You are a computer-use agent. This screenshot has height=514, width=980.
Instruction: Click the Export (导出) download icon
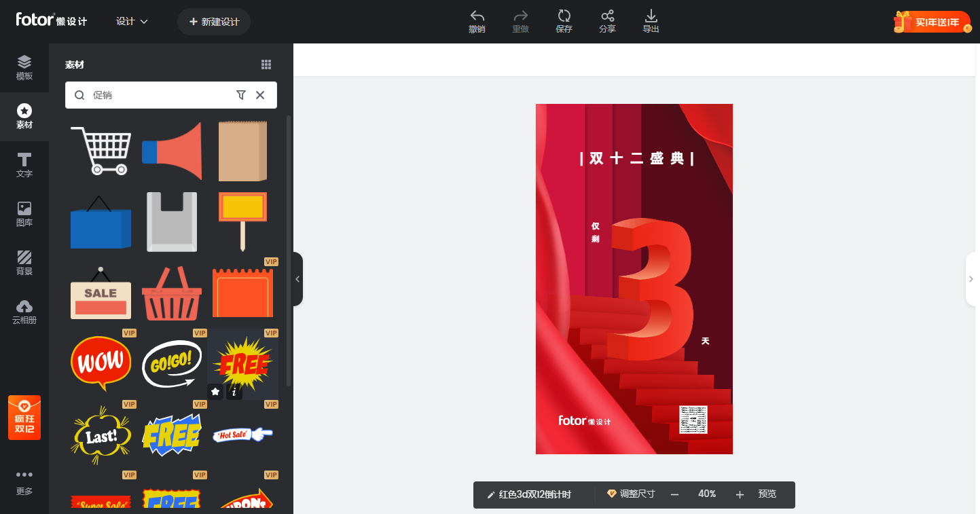click(x=651, y=16)
